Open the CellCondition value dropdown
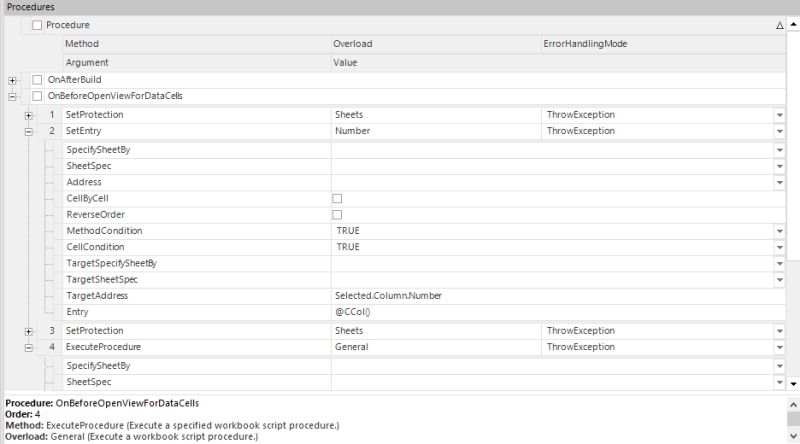 (780, 248)
